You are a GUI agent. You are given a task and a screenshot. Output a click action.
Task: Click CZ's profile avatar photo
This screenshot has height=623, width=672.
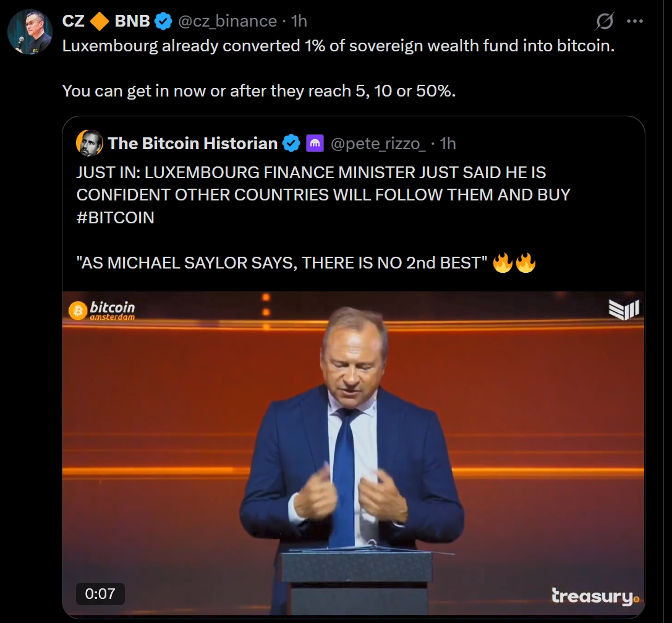click(x=30, y=32)
